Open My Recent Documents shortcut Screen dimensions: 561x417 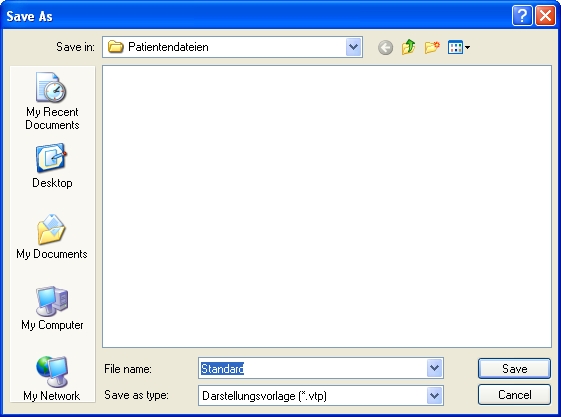(x=52, y=101)
